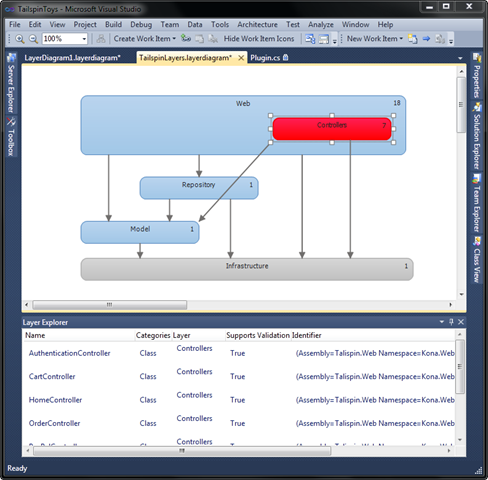The height and width of the screenshot is (480, 488).
Task: Click the validate architecture icon after Hide Work Item Icons
Action: 310,39
